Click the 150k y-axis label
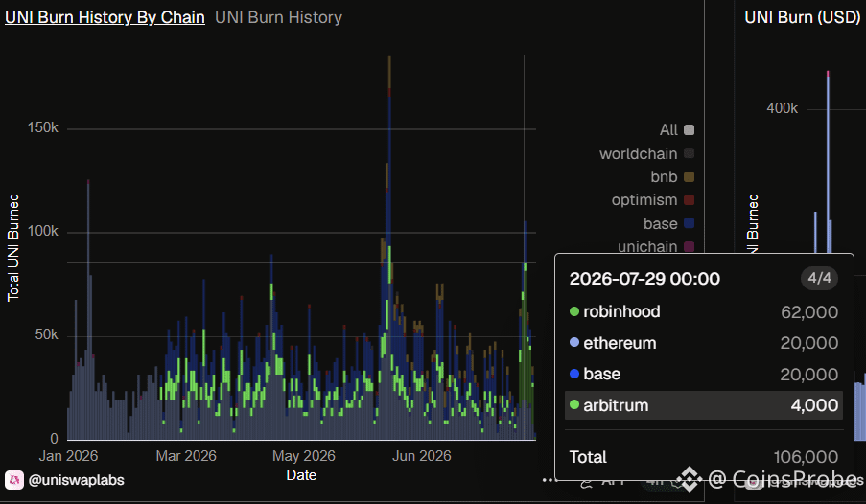Viewport: 866px width, 504px height. click(x=42, y=128)
